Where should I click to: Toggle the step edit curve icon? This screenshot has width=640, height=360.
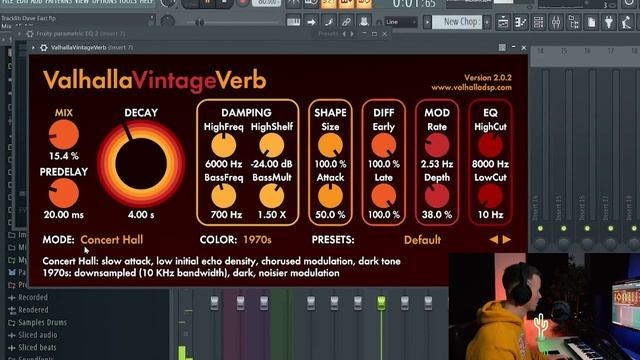tap(329, 22)
